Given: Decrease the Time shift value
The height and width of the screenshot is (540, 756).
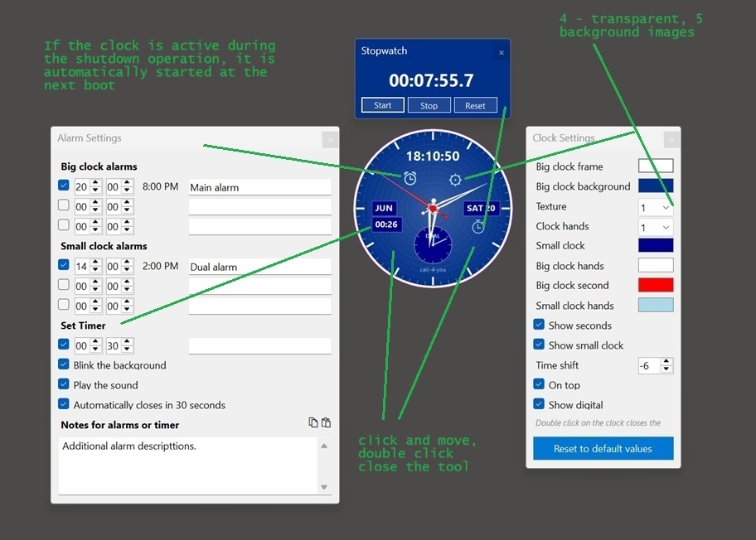Looking at the screenshot, I should (666, 369).
